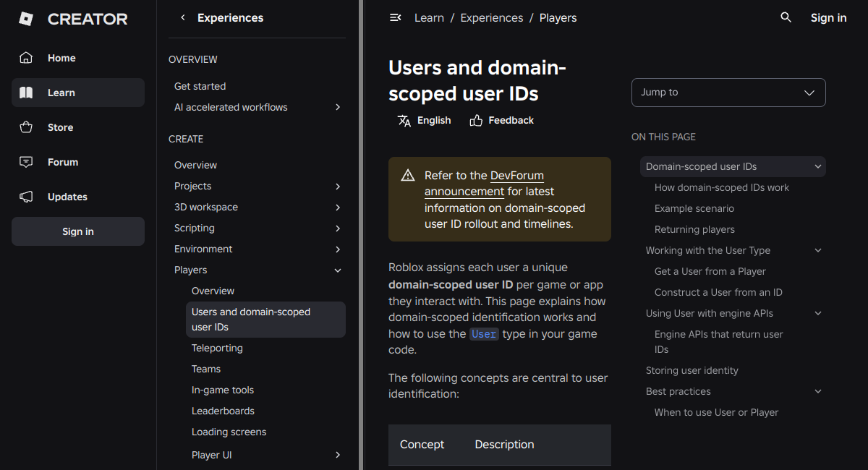Jump to Construct a User from an ID
This screenshot has width=868, height=470.
(x=718, y=292)
